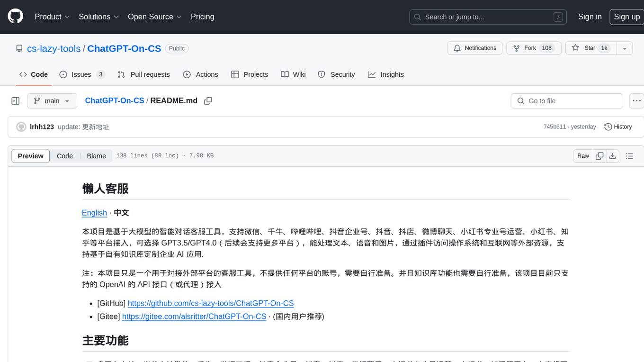Open commit 745b611
Image resolution: width=644 pixels, height=362 pixels.
[555, 127]
